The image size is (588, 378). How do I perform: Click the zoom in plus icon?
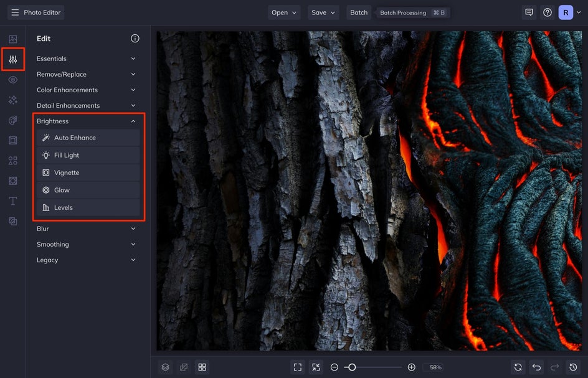411,367
